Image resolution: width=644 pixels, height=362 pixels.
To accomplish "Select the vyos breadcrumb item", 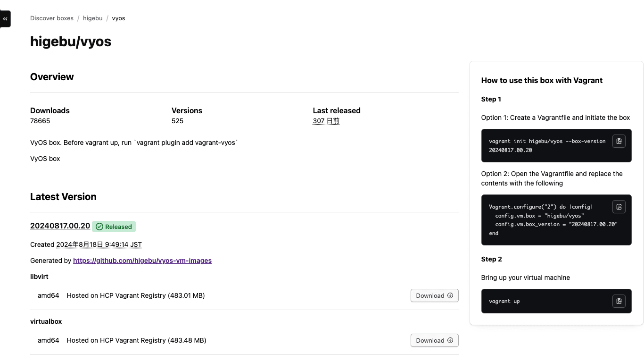I will click(118, 18).
